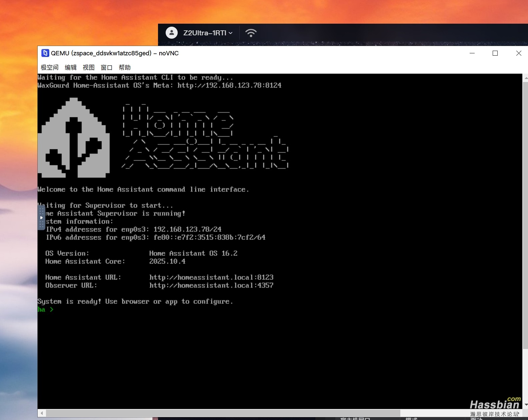Open the 视图 menu
The image size is (528, 420).
89,67
